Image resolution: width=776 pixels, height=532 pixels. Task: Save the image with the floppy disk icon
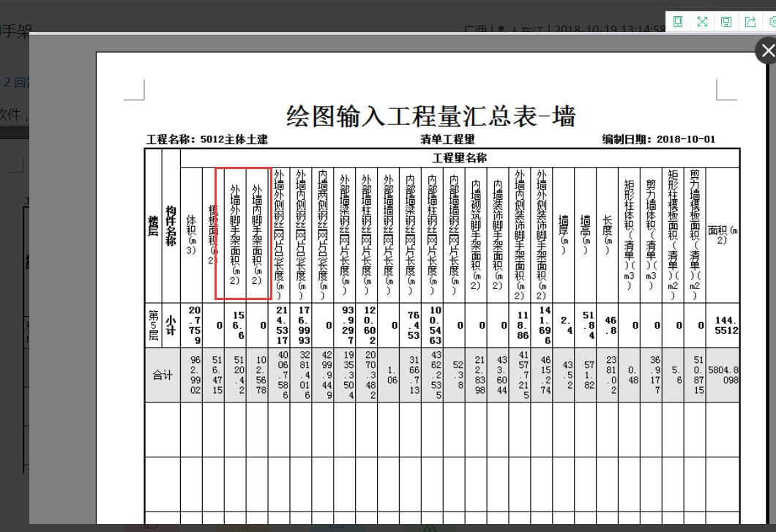(726, 22)
